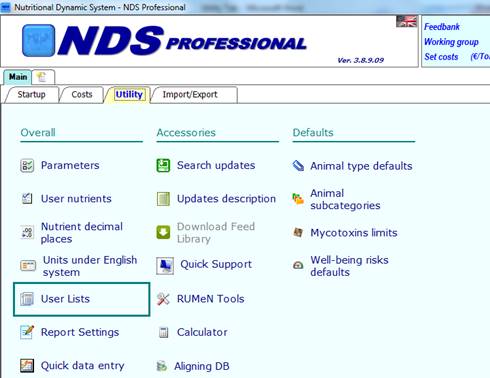This screenshot has height=378, width=490.
Task: Launch Quick Support
Action: (x=216, y=264)
